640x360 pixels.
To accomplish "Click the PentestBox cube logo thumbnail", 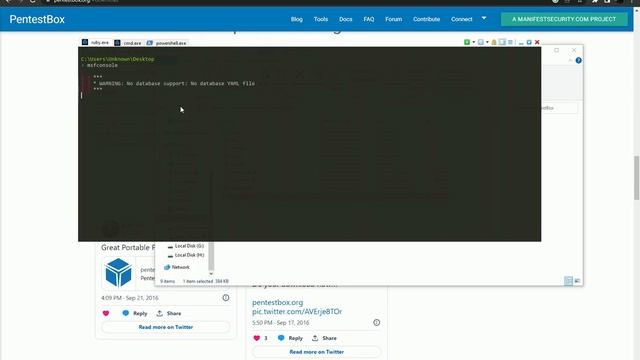I will (x=118, y=272).
